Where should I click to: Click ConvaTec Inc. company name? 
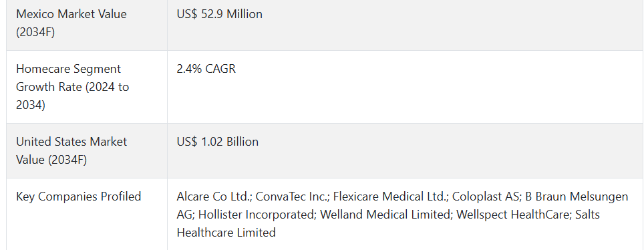pyautogui.click(x=293, y=197)
